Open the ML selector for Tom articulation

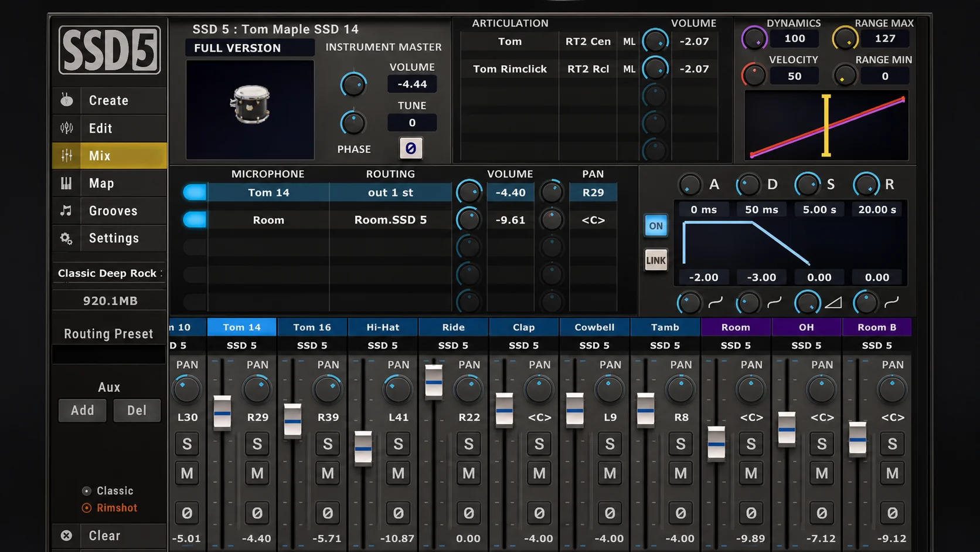[629, 42]
